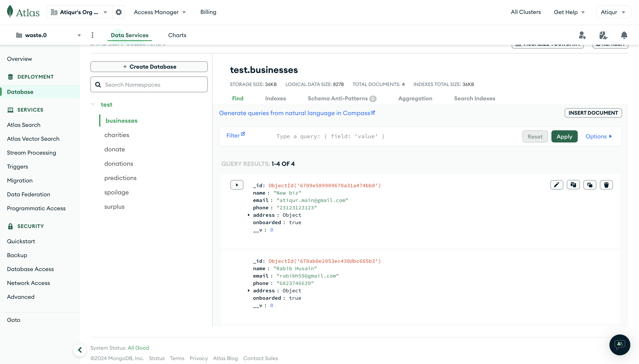Screen dimensions: 639x364
Task: Select the Find tab
Action: point(238,98)
